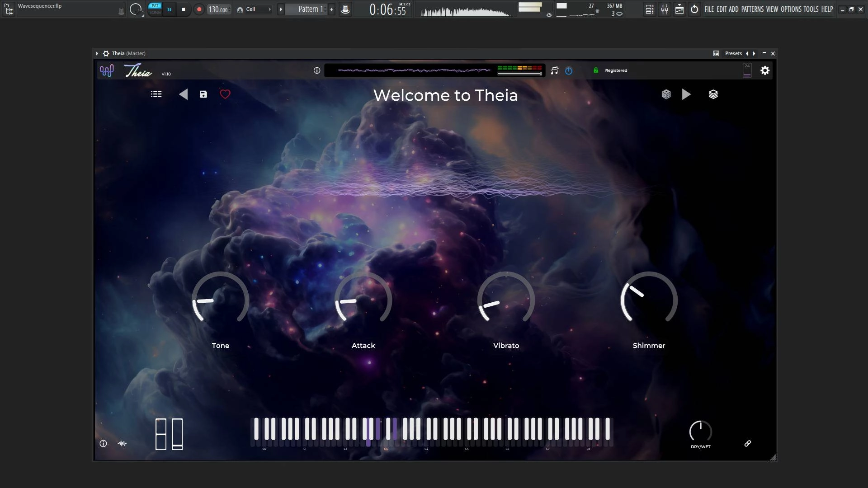This screenshot has width=868, height=488.
Task: Open the waveform icon at bottom left
Action: (122, 444)
